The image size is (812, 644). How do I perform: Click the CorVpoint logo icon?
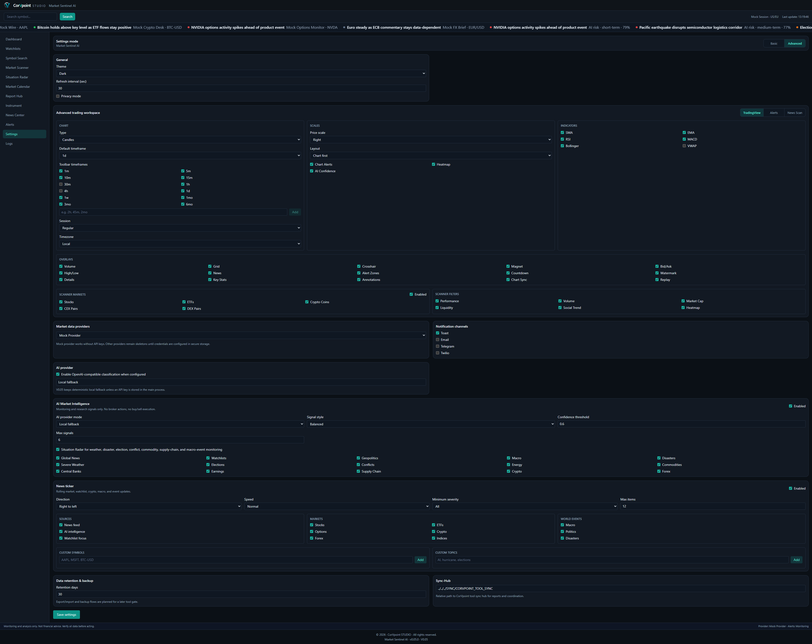[x=7, y=5]
